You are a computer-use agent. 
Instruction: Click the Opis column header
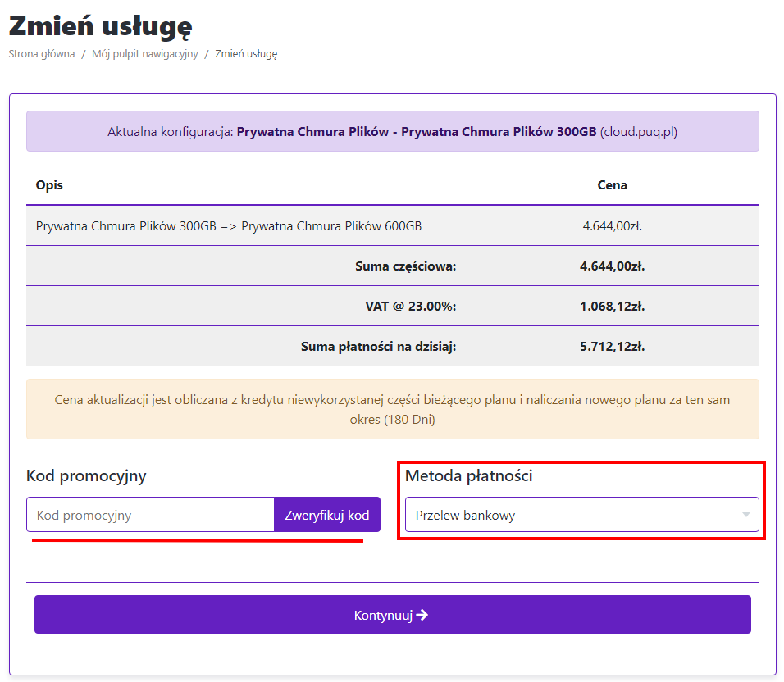click(49, 184)
